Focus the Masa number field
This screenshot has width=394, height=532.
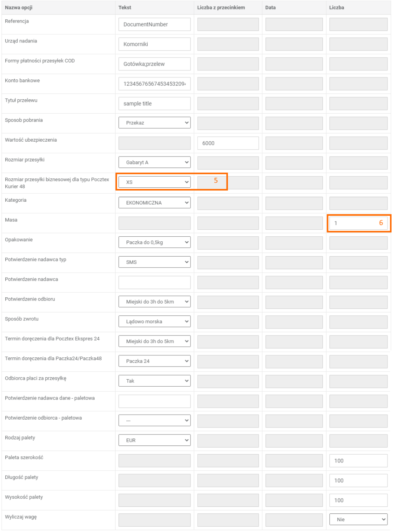[x=354, y=223]
